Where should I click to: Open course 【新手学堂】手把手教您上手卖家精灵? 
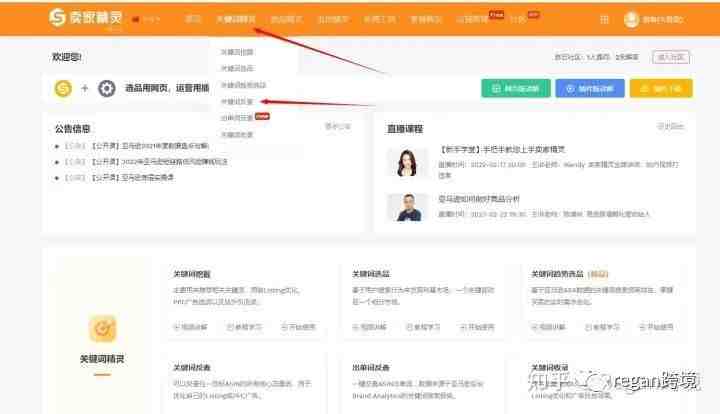(x=501, y=150)
